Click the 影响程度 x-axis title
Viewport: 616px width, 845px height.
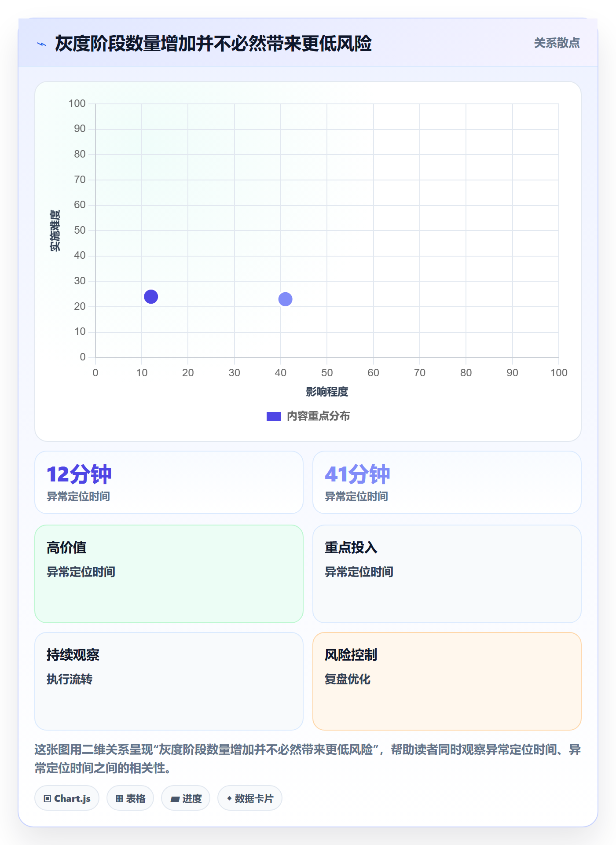tap(327, 392)
